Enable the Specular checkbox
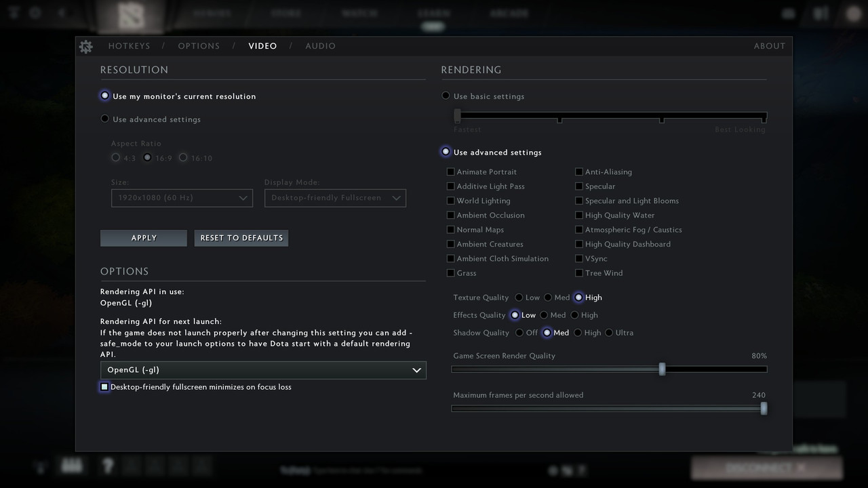 pos(595,186)
